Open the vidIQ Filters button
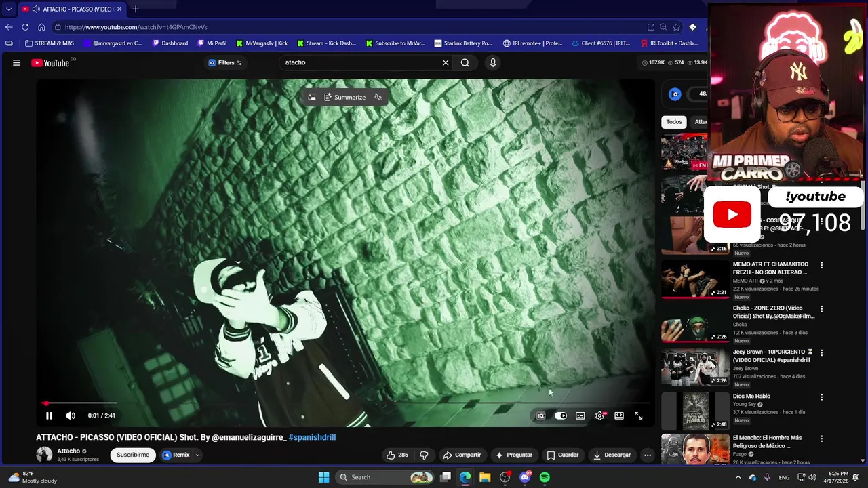This screenshot has width=868, height=488. [225, 62]
